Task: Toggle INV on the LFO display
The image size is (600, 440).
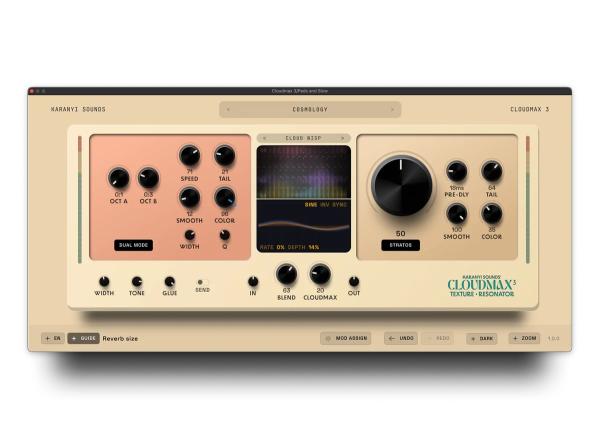Action: [324, 205]
